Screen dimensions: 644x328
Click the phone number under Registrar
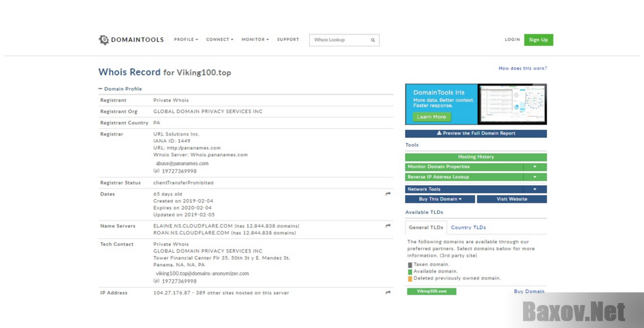pyautogui.click(x=179, y=171)
